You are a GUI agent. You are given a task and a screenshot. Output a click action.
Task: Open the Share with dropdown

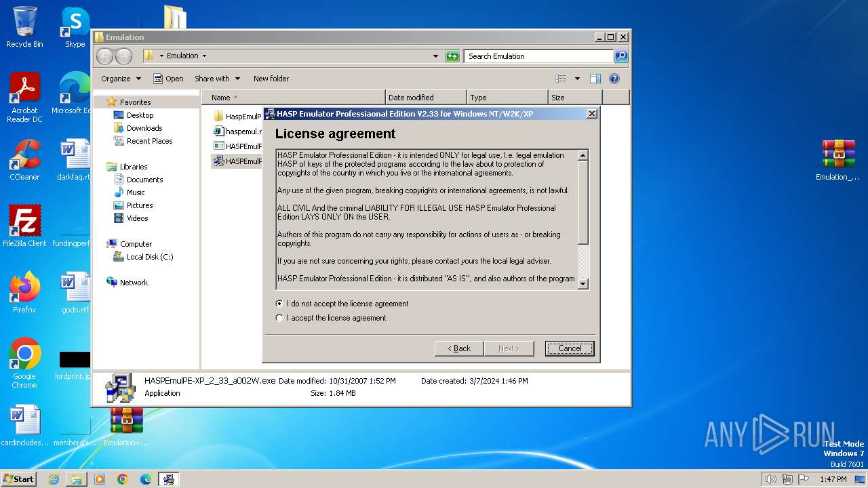(217, 79)
